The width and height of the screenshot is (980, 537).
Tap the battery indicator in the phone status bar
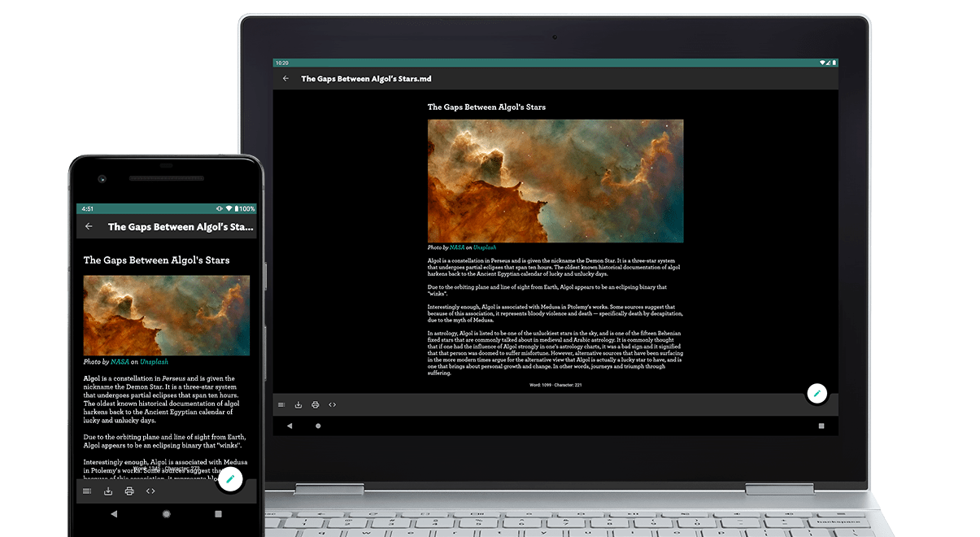click(243, 209)
